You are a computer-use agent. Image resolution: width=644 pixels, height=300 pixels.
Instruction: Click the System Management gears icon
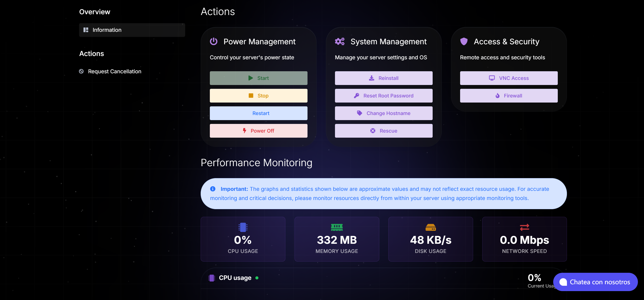340,41
